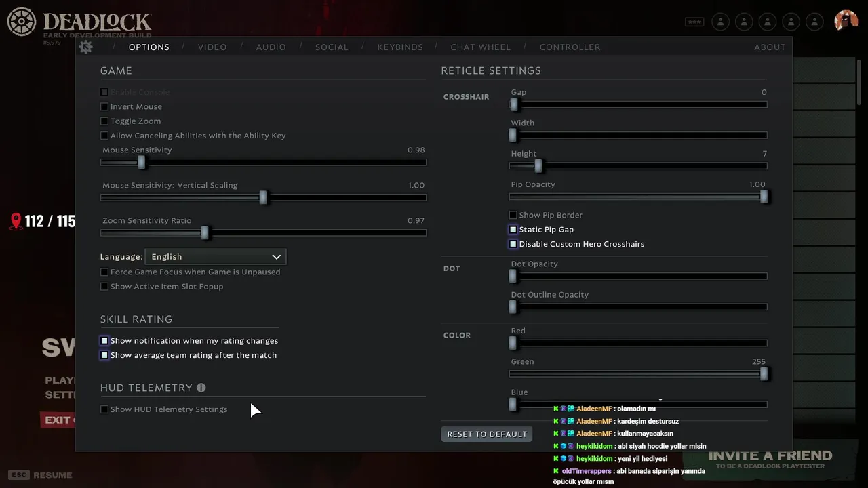Click Resume at the bottom left
The image size is (868, 488).
(40, 475)
